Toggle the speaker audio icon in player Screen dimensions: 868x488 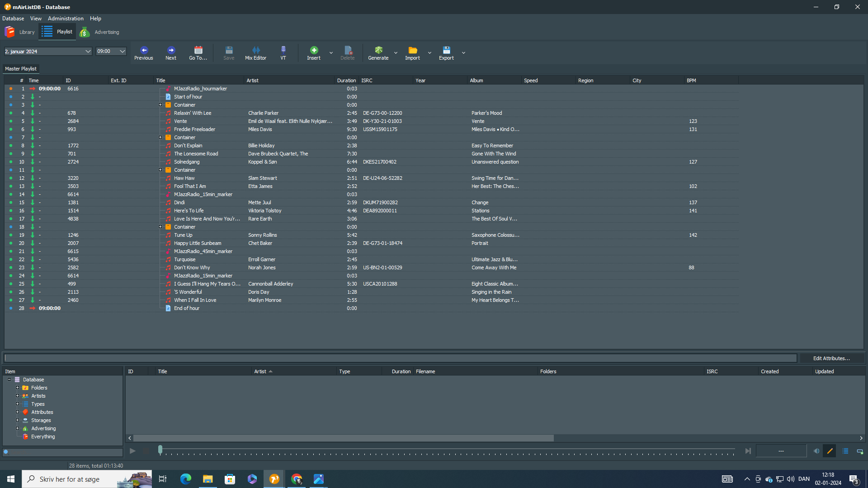click(x=816, y=451)
